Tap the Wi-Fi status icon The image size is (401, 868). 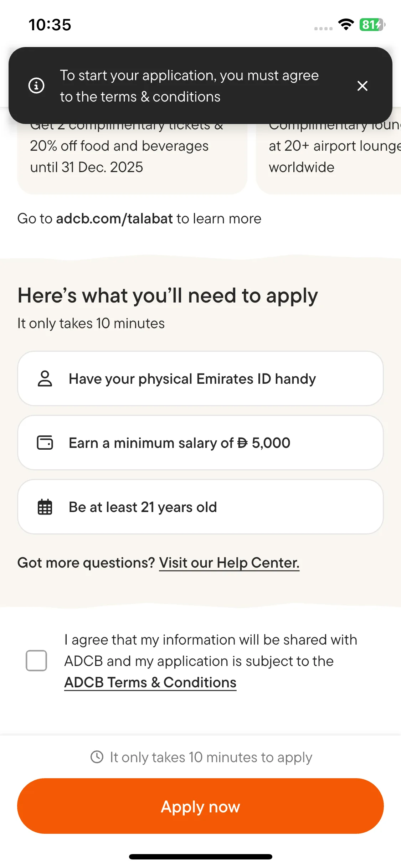(346, 25)
